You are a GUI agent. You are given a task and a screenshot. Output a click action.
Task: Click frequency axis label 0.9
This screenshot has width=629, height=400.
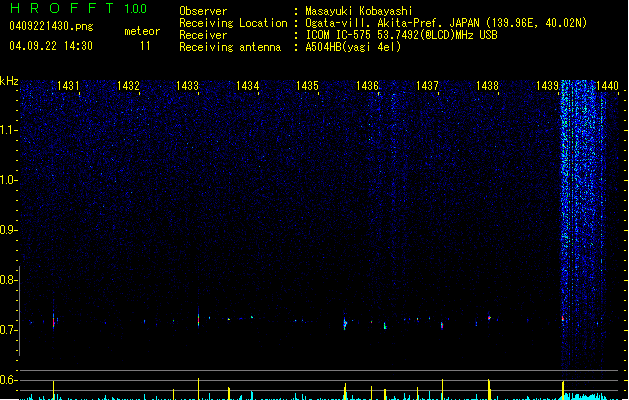(x=9, y=230)
